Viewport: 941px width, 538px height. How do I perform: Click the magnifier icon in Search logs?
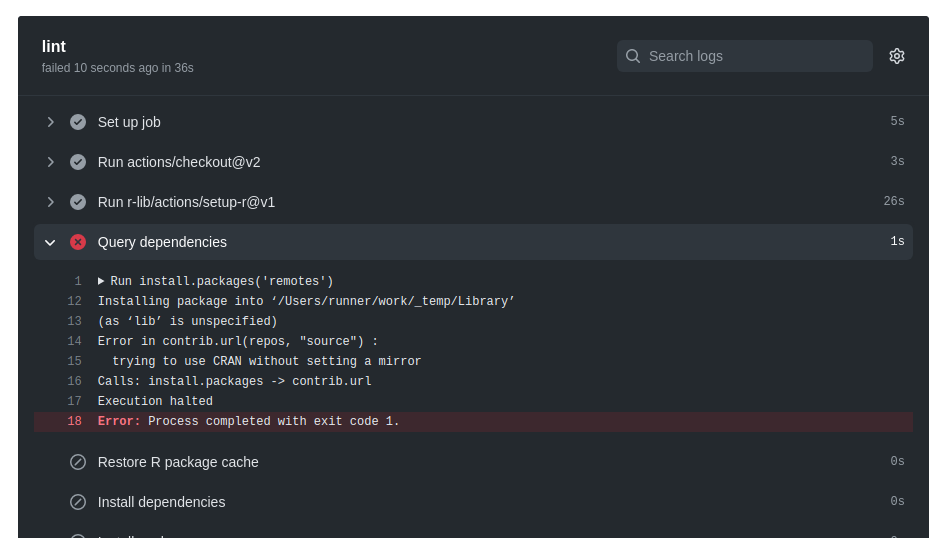(633, 56)
